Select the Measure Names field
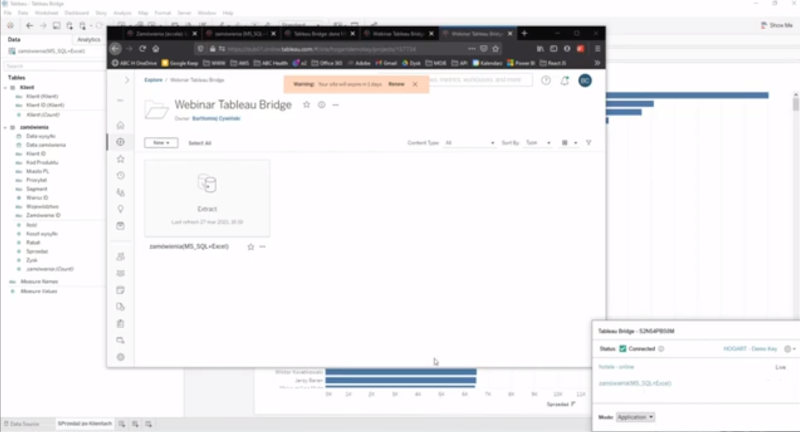The image size is (800, 432). pyautogui.click(x=39, y=282)
